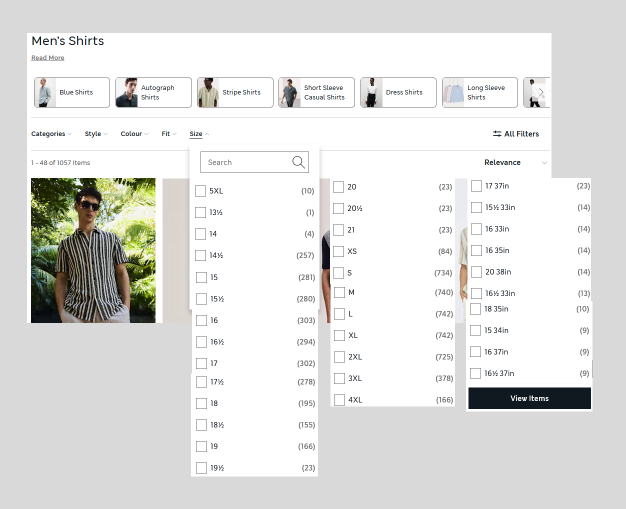Choose Autograph Shirts category chip
This screenshot has height=509, width=626.
click(152, 93)
